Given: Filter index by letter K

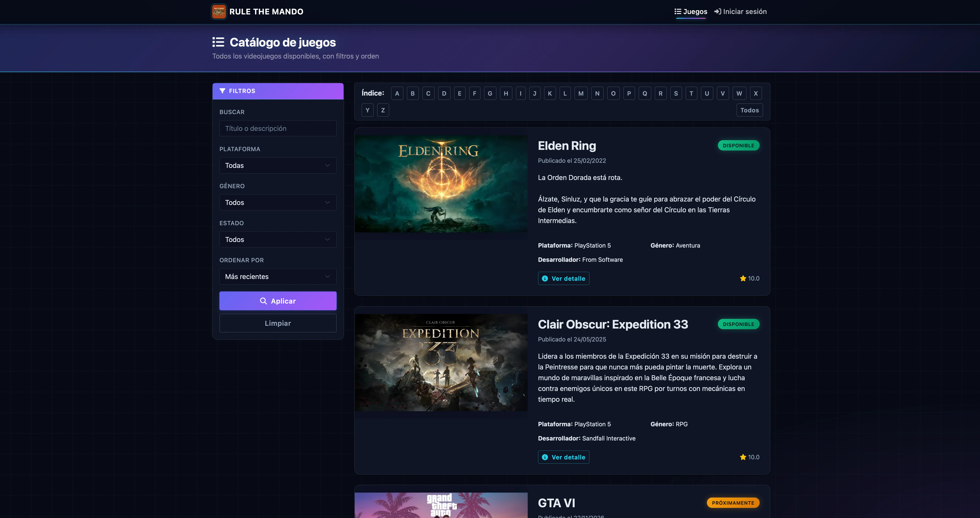Looking at the screenshot, I should point(550,94).
